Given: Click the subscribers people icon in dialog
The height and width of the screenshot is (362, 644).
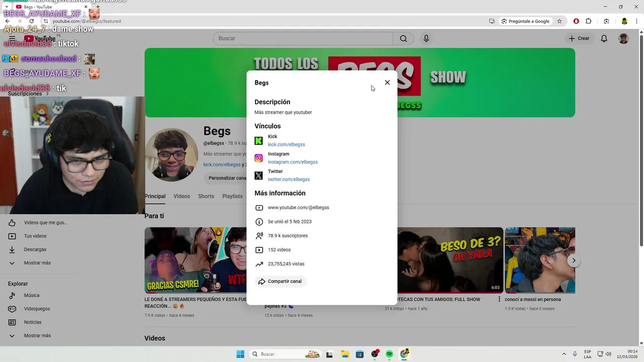Looking at the screenshot, I should pos(259,236).
